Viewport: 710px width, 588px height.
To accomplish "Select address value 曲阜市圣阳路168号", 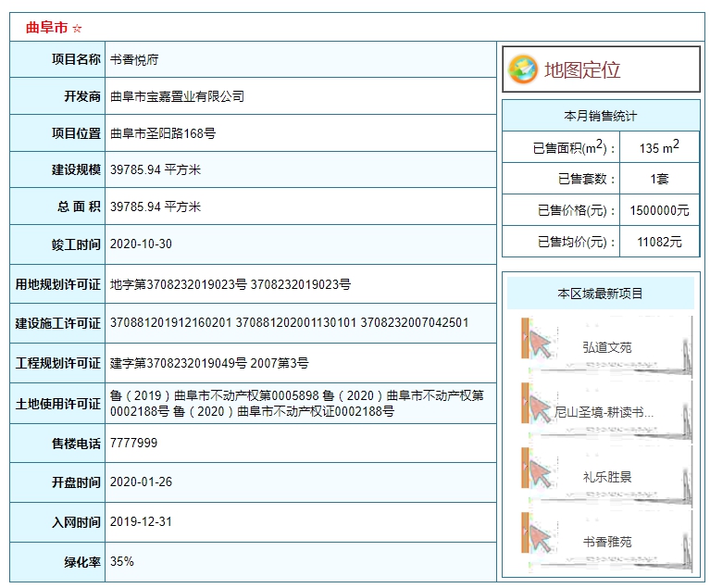I will 163,133.
